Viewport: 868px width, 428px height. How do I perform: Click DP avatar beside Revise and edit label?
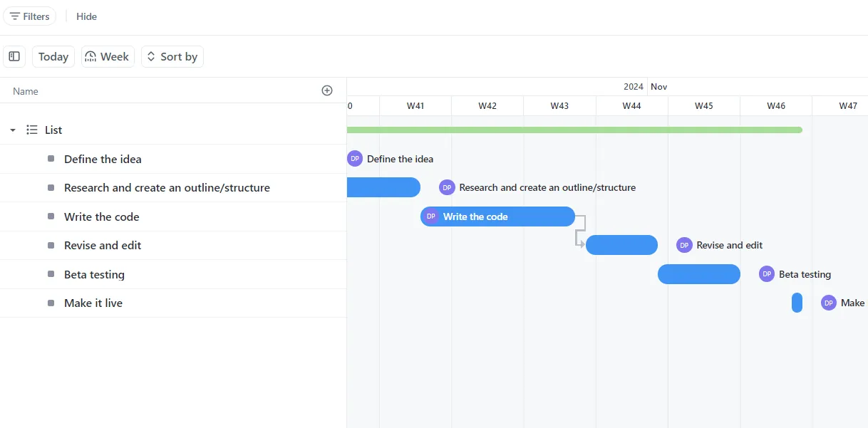[684, 245]
